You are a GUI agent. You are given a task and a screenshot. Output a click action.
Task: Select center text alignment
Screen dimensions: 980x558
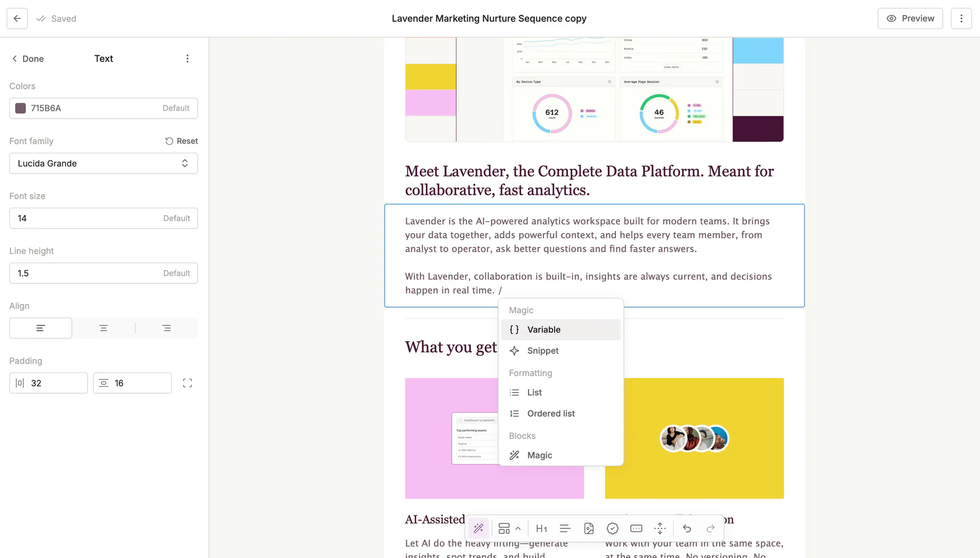tap(103, 328)
